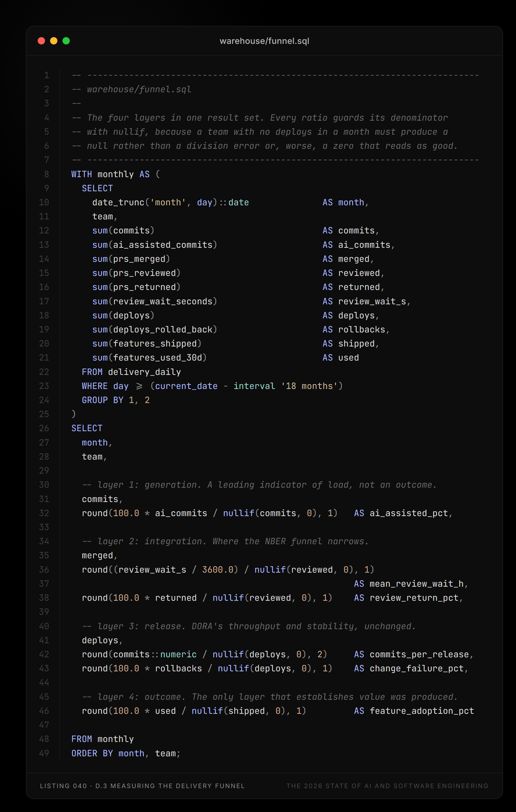Click 'sum(prs_reviewed)' on line 15
This screenshot has width=516, height=812.
136,273
